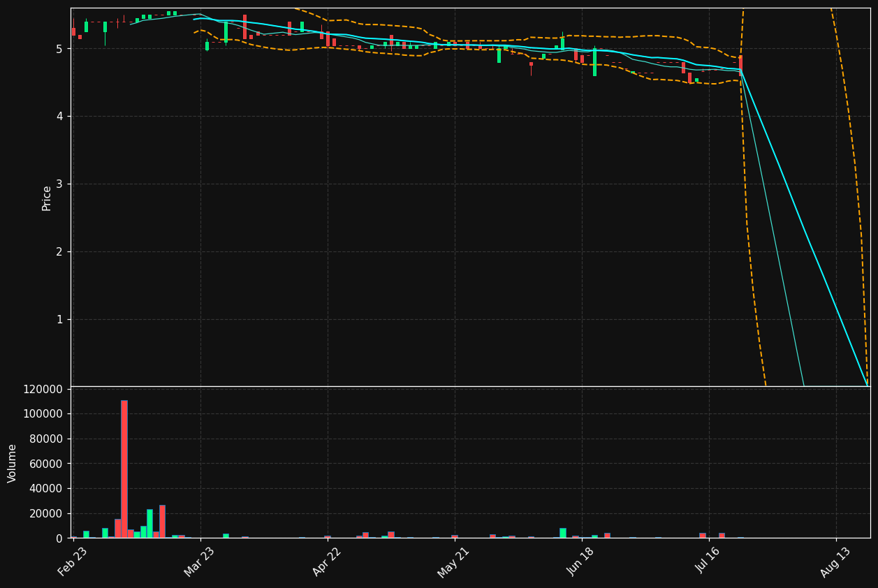Click the Mar 23 date label
Screen dimensions: 878x588
200,561
